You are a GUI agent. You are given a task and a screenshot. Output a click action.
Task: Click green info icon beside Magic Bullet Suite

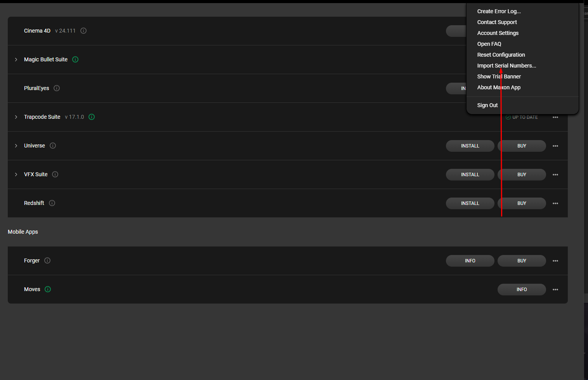tap(75, 59)
